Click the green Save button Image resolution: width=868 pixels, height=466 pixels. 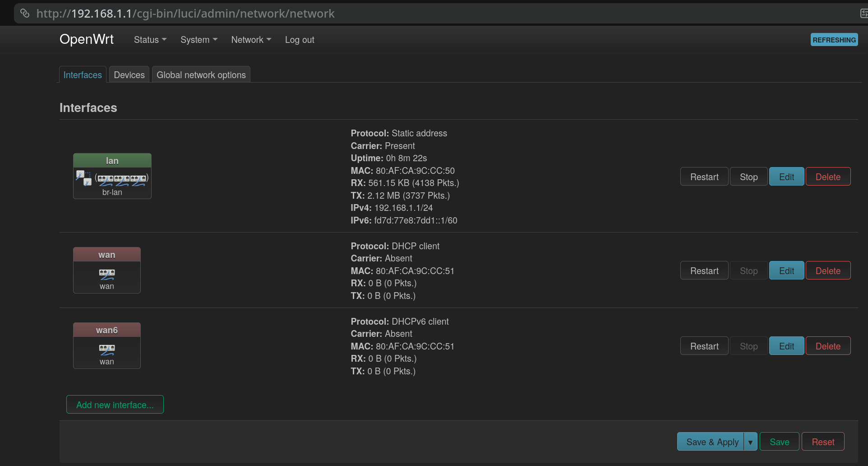point(779,442)
